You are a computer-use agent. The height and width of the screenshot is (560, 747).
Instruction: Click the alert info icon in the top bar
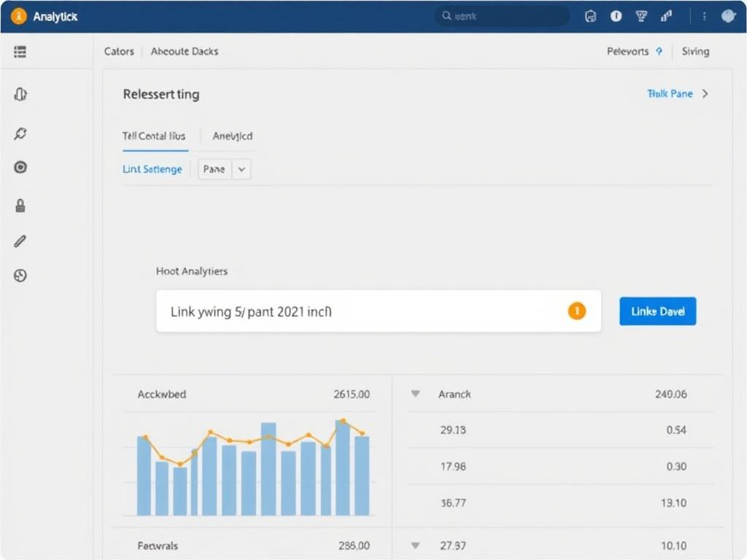[x=616, y=15]
